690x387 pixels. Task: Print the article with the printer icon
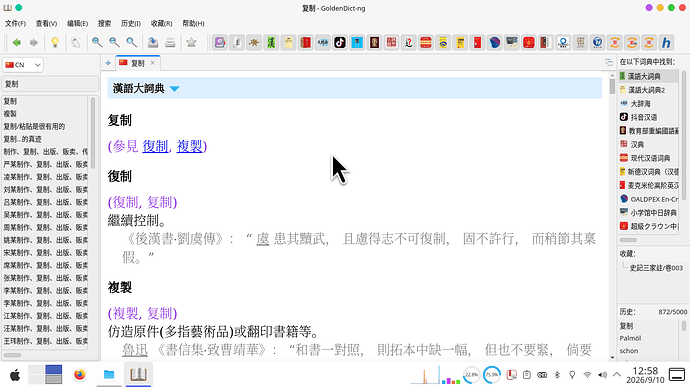pyautogui.click(x=170, y=42)
